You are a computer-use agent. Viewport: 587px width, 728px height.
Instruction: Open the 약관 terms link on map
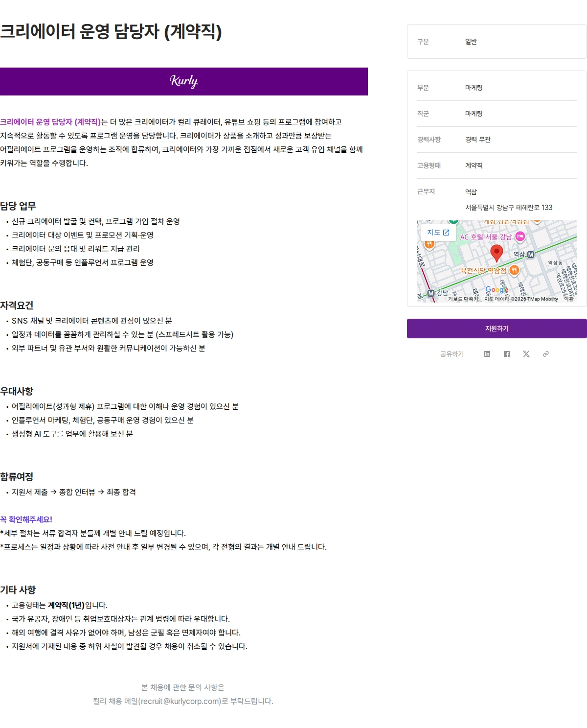pyautogui.click(x=569, y=299)
